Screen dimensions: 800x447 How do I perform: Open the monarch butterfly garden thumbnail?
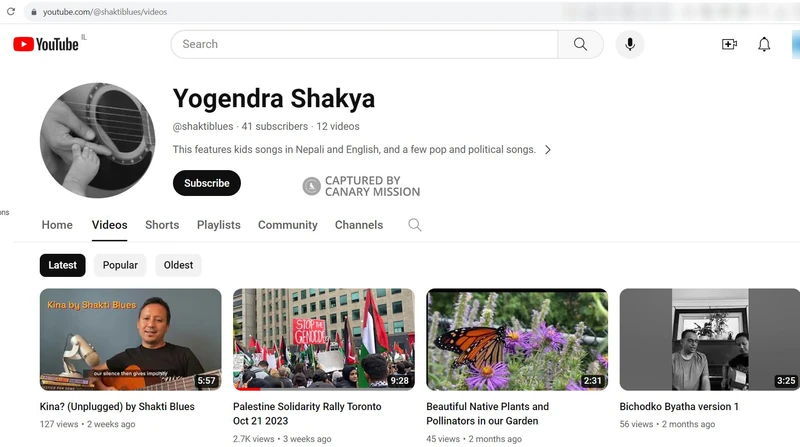tap(517, 339)
